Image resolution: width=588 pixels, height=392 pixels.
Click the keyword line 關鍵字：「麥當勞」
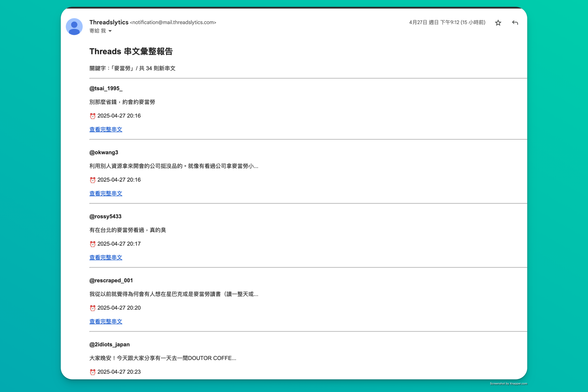(x=111, y=68)
